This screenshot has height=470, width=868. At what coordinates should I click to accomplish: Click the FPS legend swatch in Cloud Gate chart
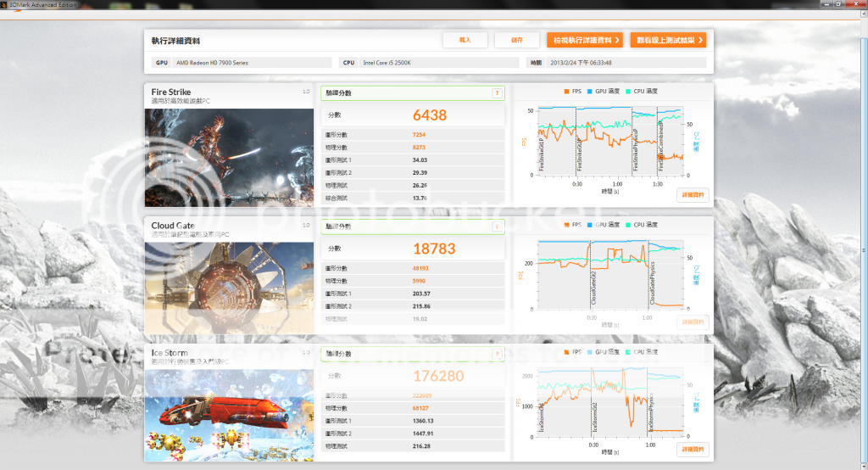point(566,225)
